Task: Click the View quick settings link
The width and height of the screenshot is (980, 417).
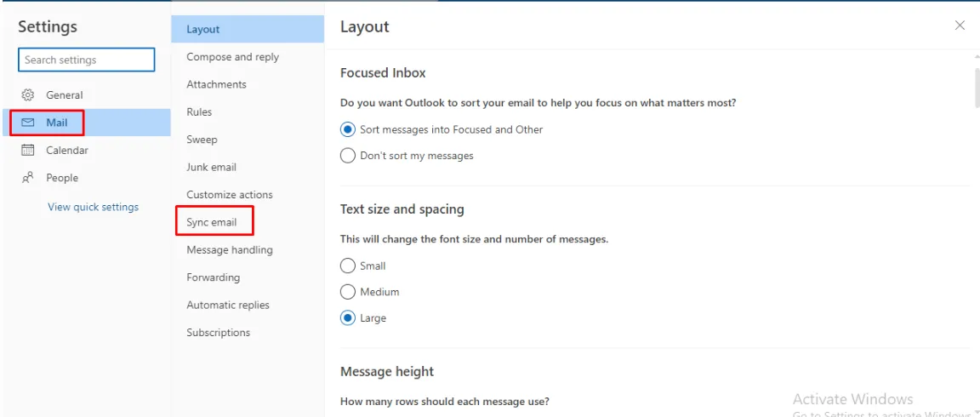Action: 93,207
